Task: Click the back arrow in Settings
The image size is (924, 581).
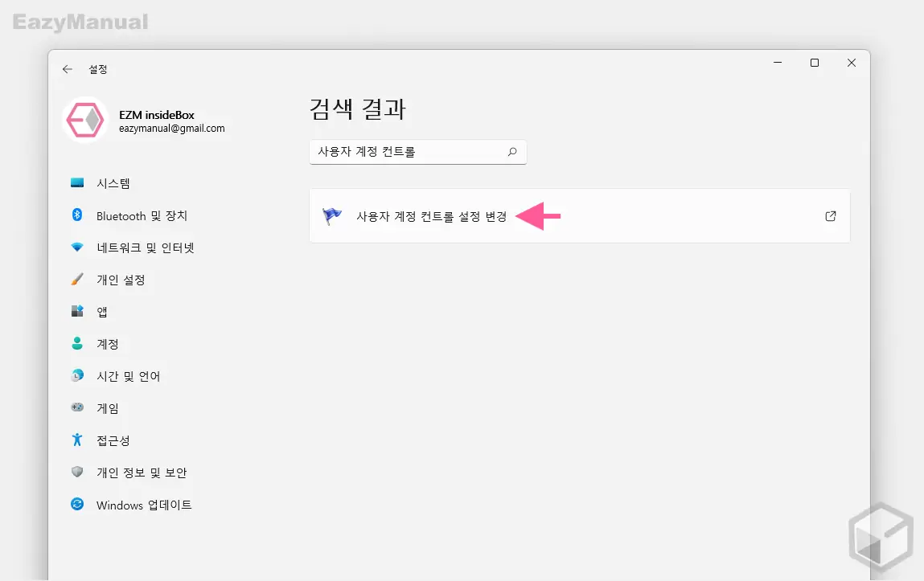Action: [68, 69]
